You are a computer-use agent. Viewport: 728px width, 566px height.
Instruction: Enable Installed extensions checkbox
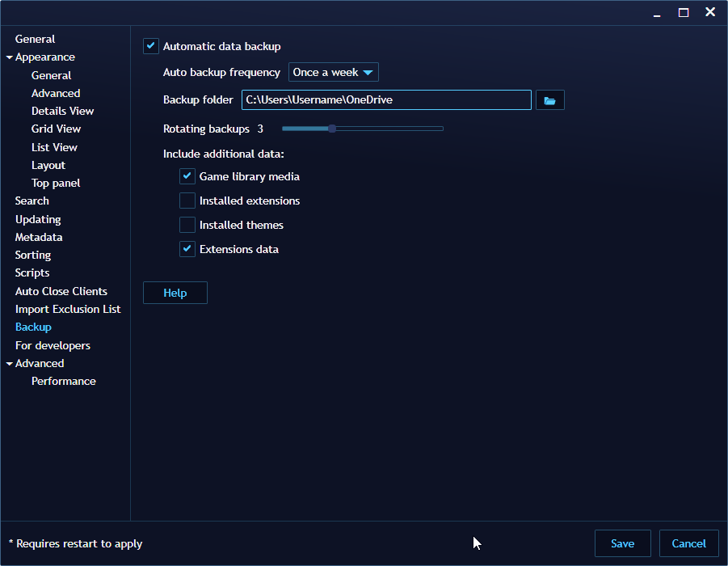point(187,201)
